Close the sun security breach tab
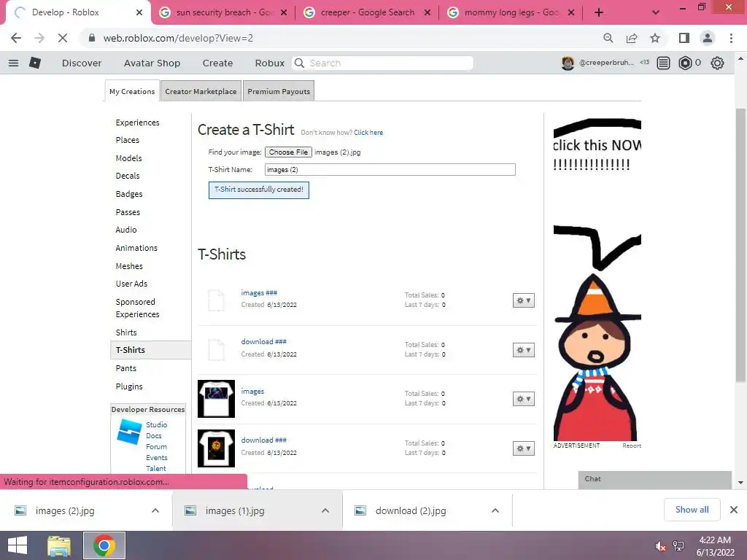 click(284, 13)
